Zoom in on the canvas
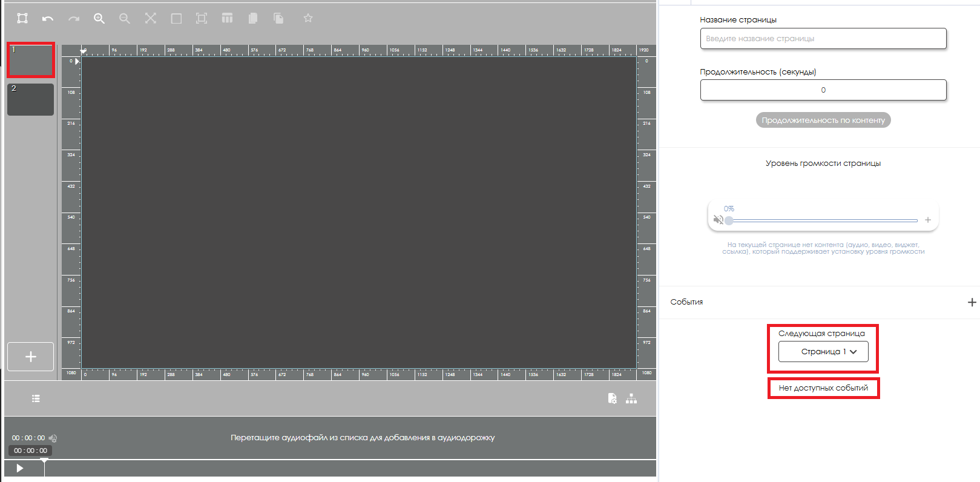 point(99,19)
